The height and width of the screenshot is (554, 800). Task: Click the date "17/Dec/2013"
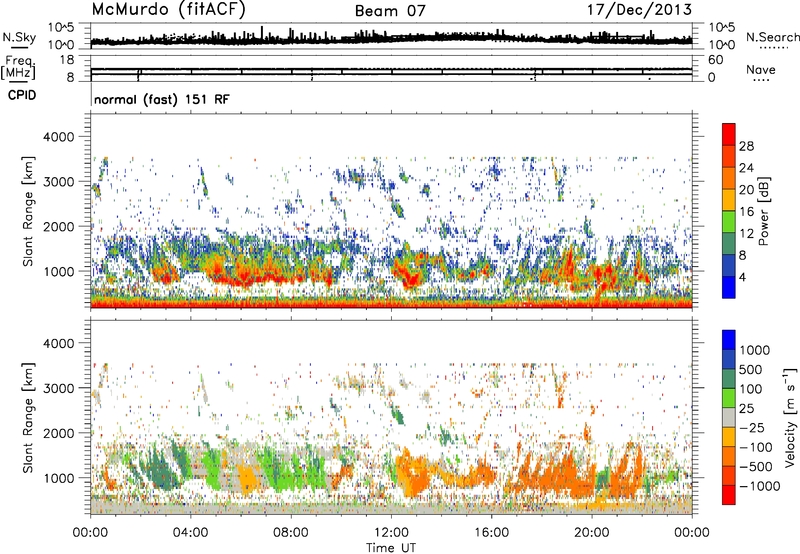(639, 10)
